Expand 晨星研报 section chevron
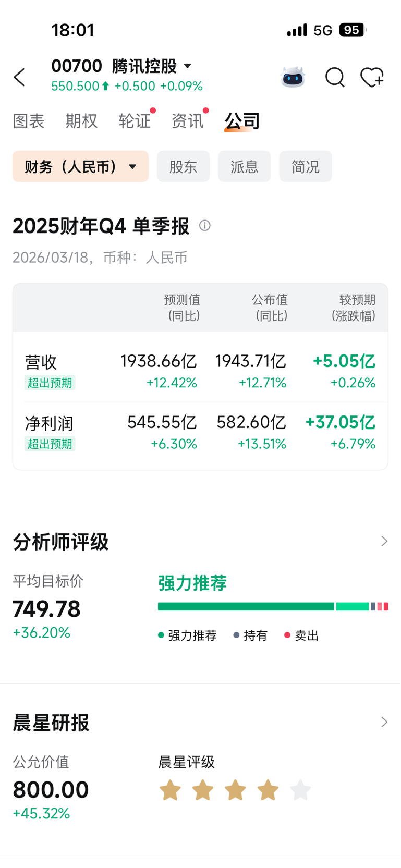The height and width of the screenshot is (868, 401). click(384, 722)
